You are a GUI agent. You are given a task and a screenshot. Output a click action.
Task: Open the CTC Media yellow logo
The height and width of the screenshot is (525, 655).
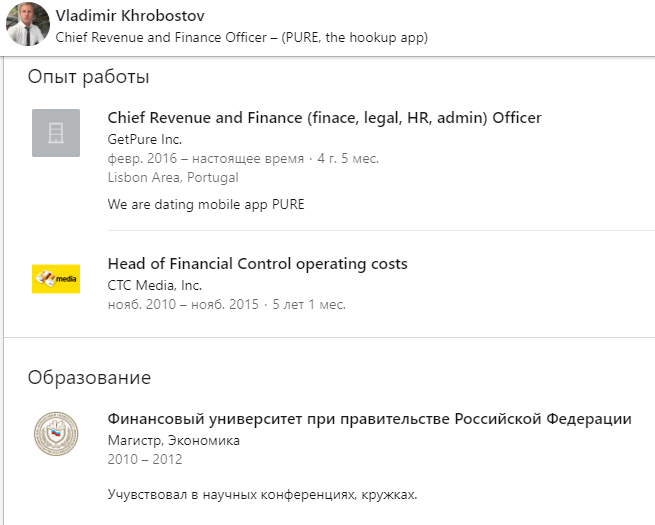[x=56, y=279]
